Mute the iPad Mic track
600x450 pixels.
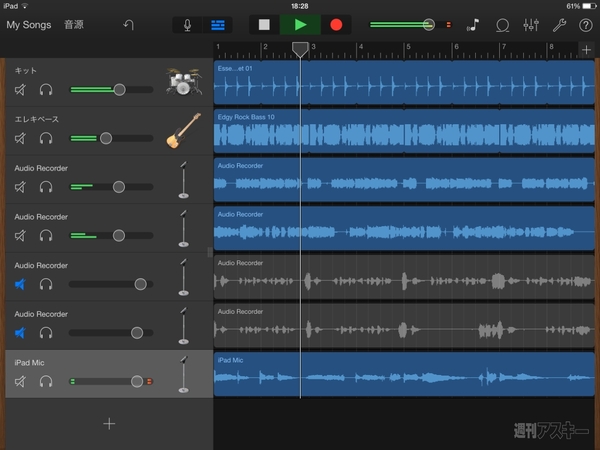pyautogui.click(x=21, y=381)
